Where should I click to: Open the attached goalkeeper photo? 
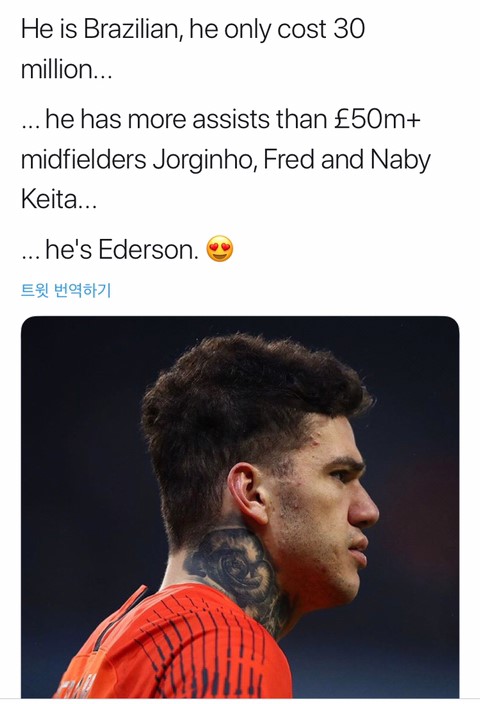(x=240, y=507)
